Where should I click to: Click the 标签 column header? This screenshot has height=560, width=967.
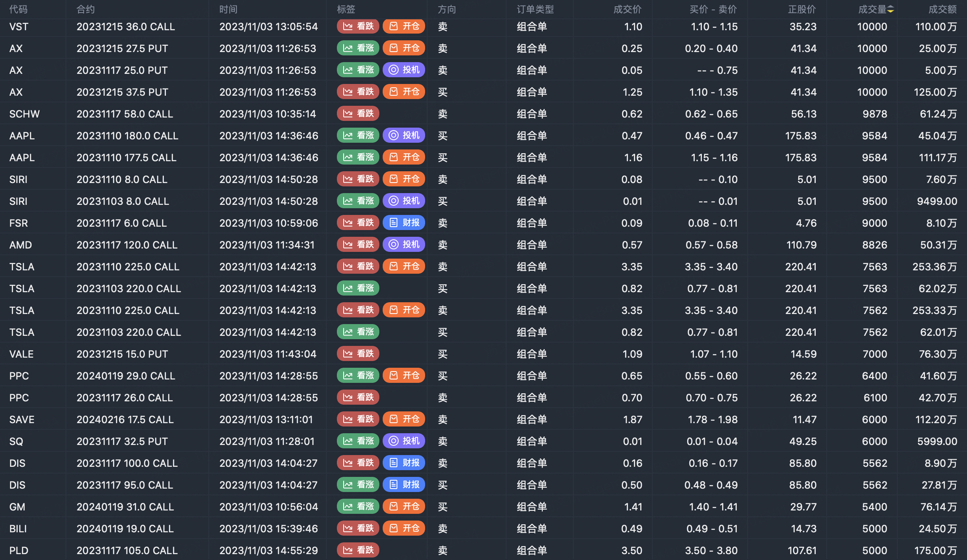coord(346,9)
